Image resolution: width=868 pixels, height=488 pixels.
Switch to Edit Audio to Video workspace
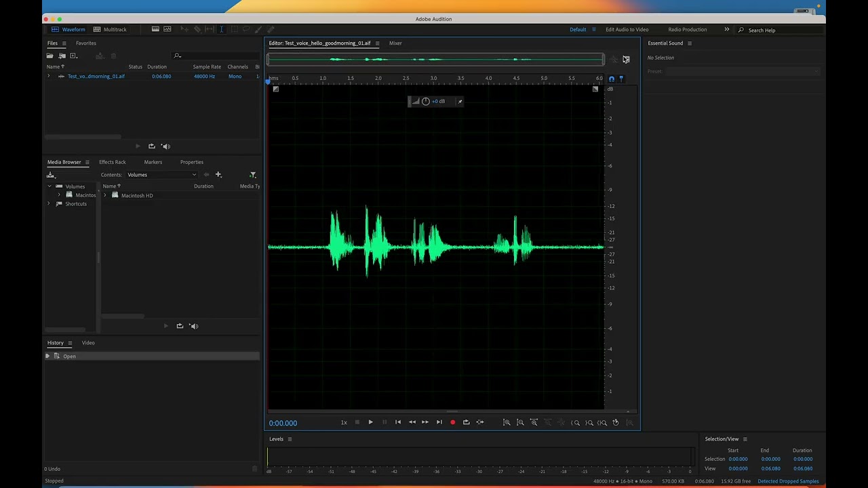pyautogui.click(x=627, y=30)
